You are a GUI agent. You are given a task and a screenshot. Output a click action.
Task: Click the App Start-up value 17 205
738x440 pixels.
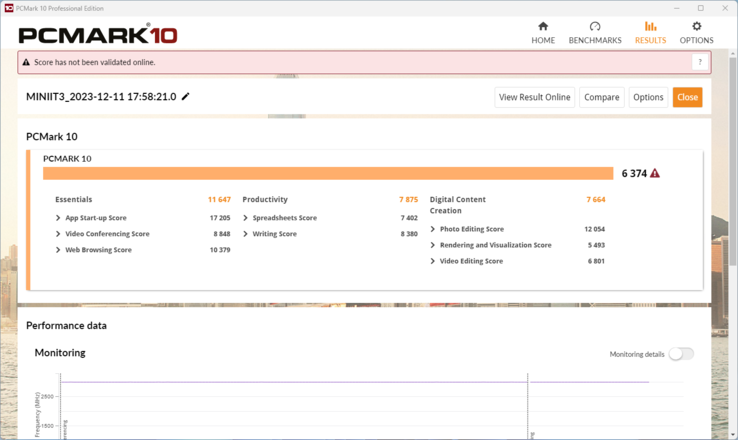(x=220, y=218)
